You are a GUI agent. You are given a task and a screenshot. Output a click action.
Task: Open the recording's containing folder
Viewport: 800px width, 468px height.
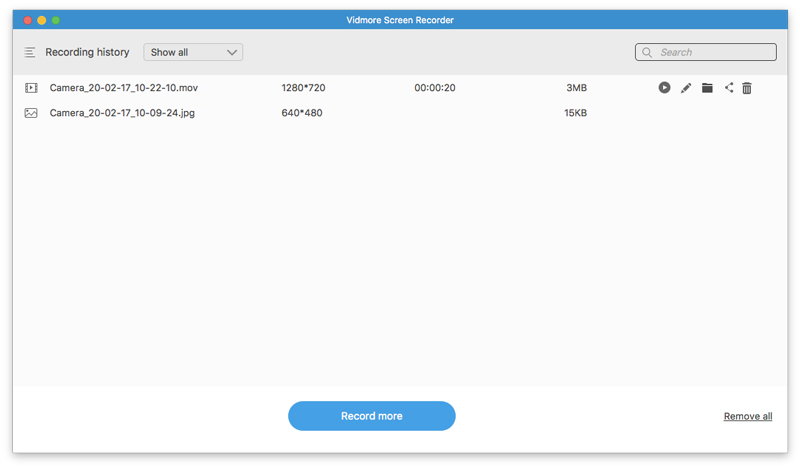coord(707,88)
